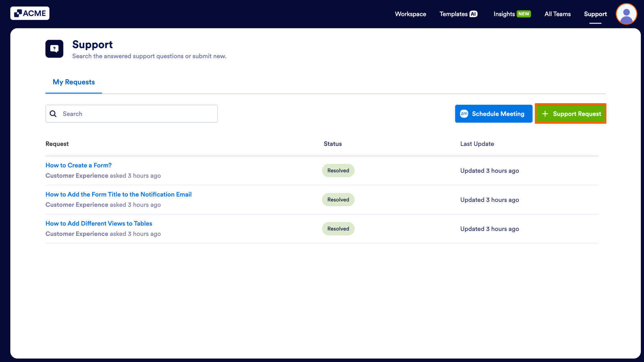644x362 pixels.
Task: Click the ACME logo
Action: pos(30,13)
